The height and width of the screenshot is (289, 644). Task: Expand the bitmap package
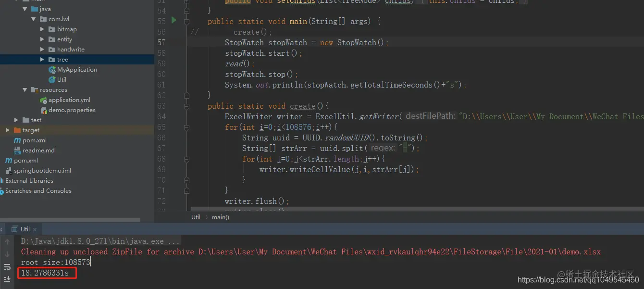42,29
